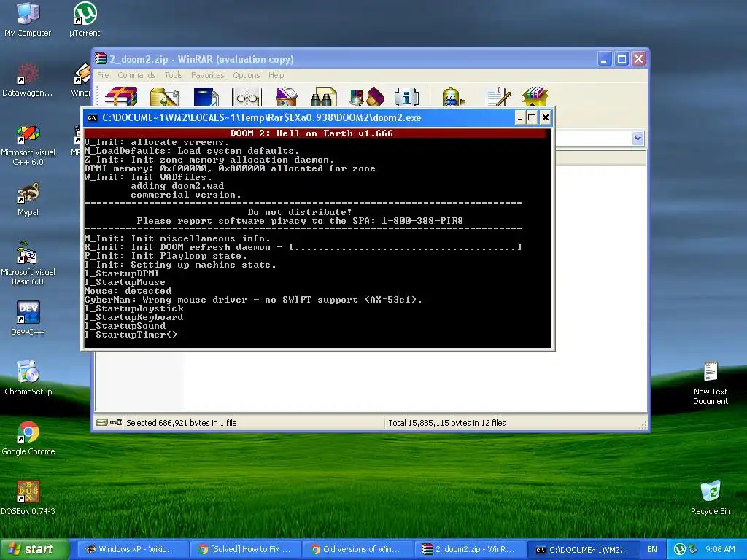This screenshot has width=747, height=560.
Task: Click the WinRAR title bar archive icon
Action: [x=101, y=58]
